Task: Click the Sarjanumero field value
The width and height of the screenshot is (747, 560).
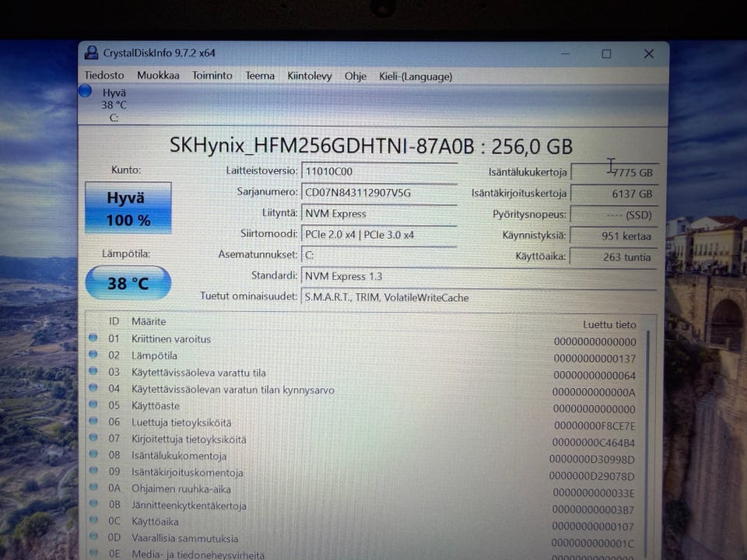Action: 379,192
